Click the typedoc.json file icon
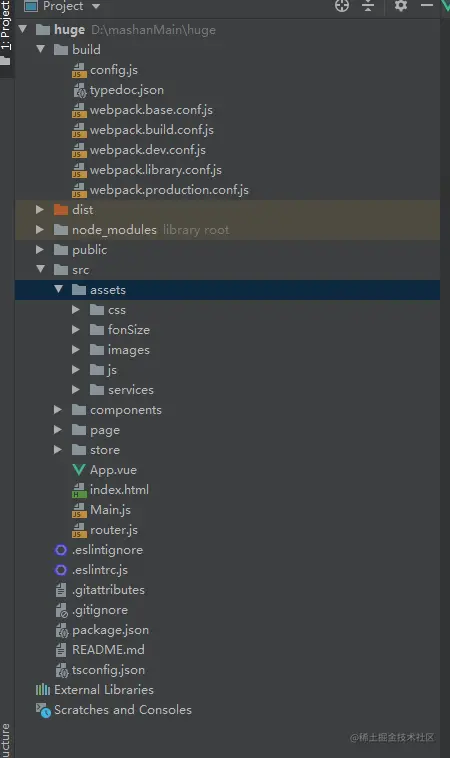Image resolution: width=450 pixels, height=758 pixels. [x=79, y=90]
